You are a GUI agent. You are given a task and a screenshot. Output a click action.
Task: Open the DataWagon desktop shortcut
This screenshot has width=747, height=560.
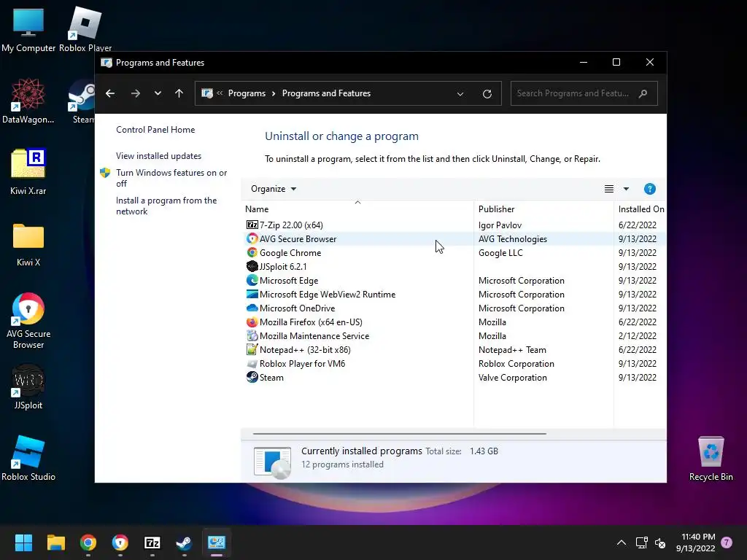pyautogui.click(x=28, y=101)
